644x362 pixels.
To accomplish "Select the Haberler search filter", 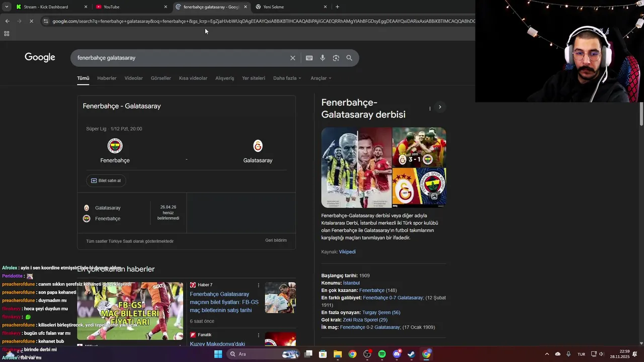I will click(107, 78).
